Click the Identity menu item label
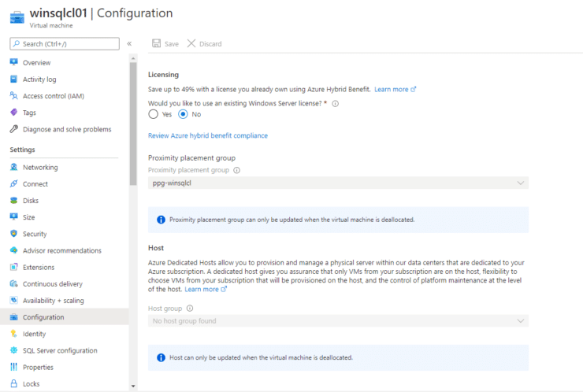This screenshot has width=583, height=392. click(x=34, y=334)
